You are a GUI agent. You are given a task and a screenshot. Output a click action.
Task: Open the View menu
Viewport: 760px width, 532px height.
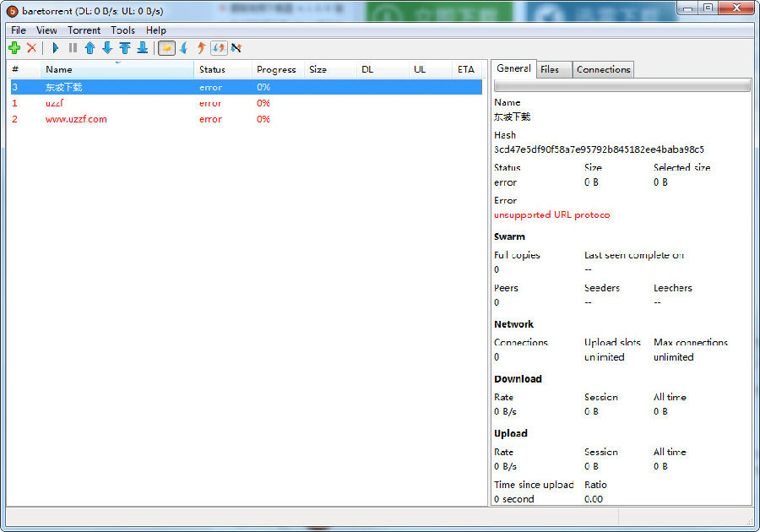click(x=46, y=30)
